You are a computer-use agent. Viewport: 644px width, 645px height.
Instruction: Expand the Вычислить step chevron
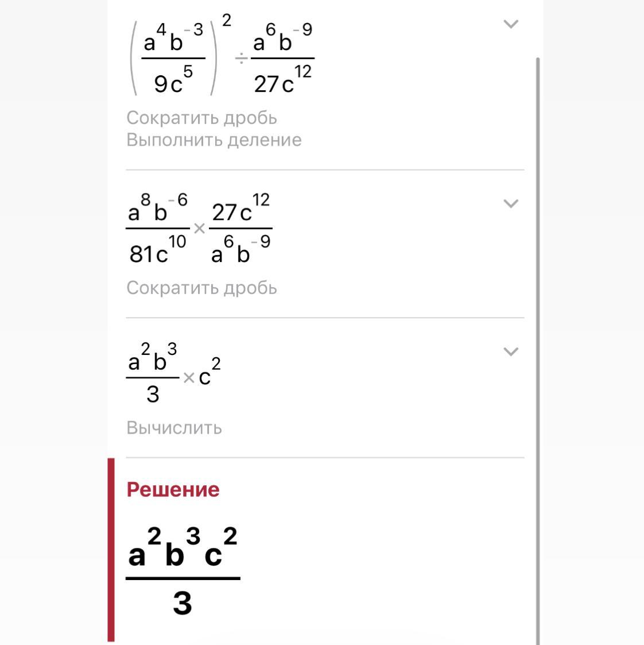[x=510, y=352]
